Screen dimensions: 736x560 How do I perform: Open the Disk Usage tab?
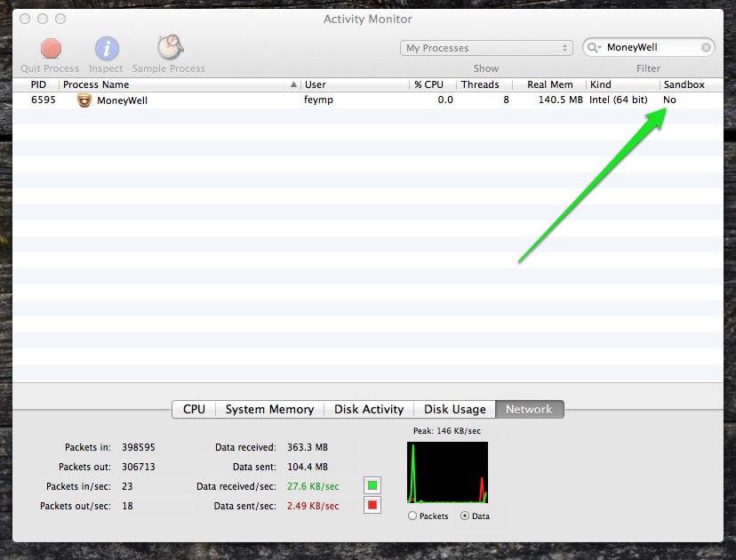pos(454,409)
